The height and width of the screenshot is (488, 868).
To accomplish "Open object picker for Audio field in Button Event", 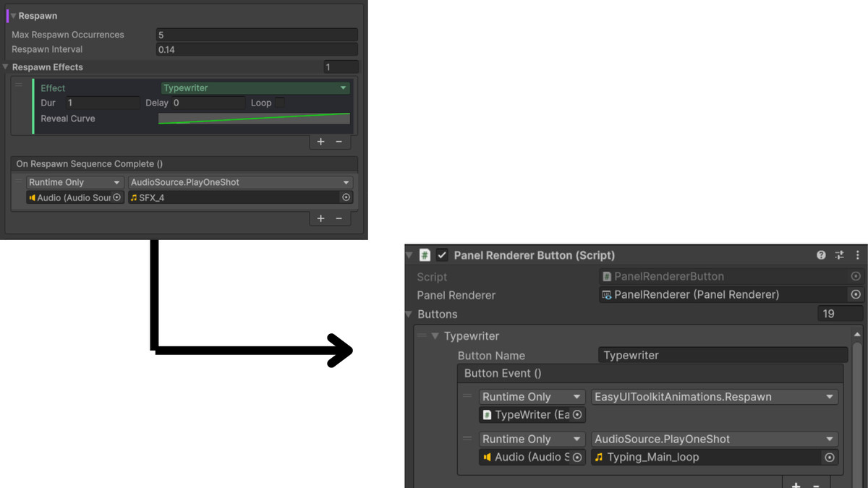I will 578,458.
